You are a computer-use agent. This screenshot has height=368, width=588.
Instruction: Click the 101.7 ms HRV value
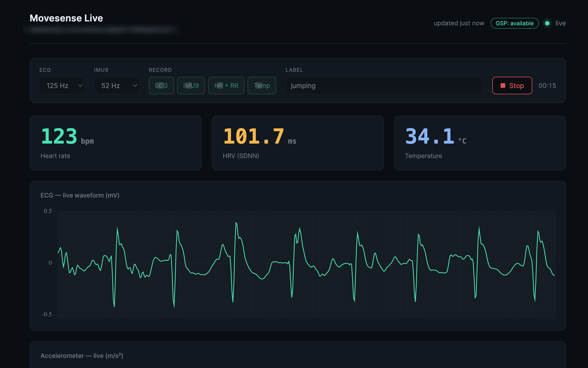point(260,136)
